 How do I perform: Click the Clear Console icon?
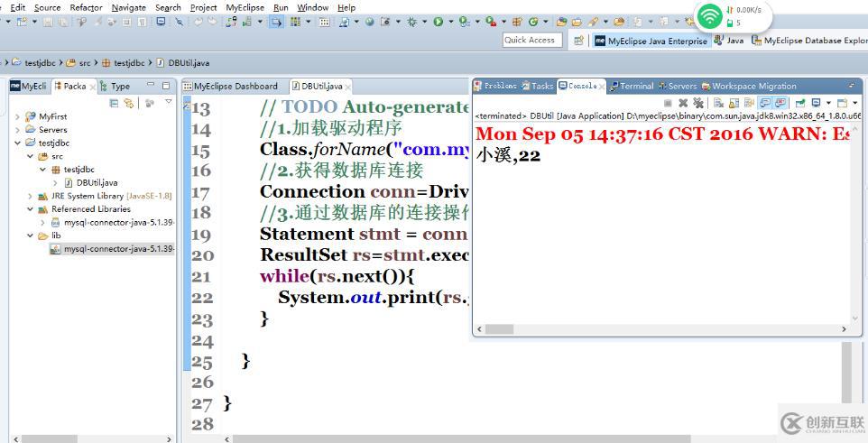718,103
